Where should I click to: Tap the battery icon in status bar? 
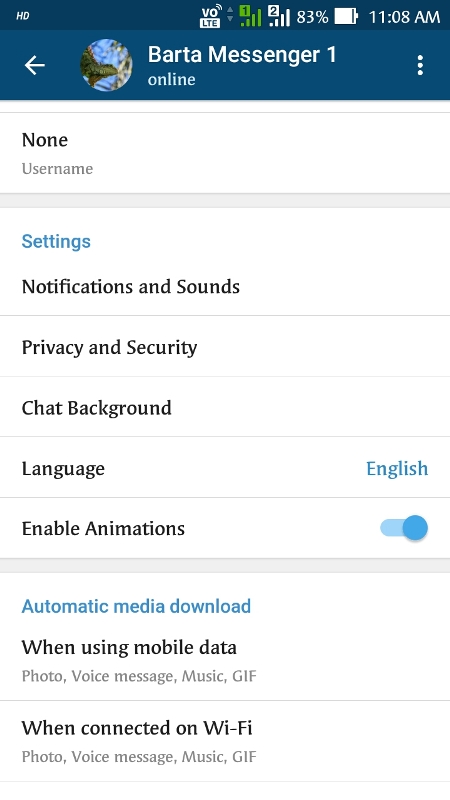pyautogui.click(x=345, y=16)
